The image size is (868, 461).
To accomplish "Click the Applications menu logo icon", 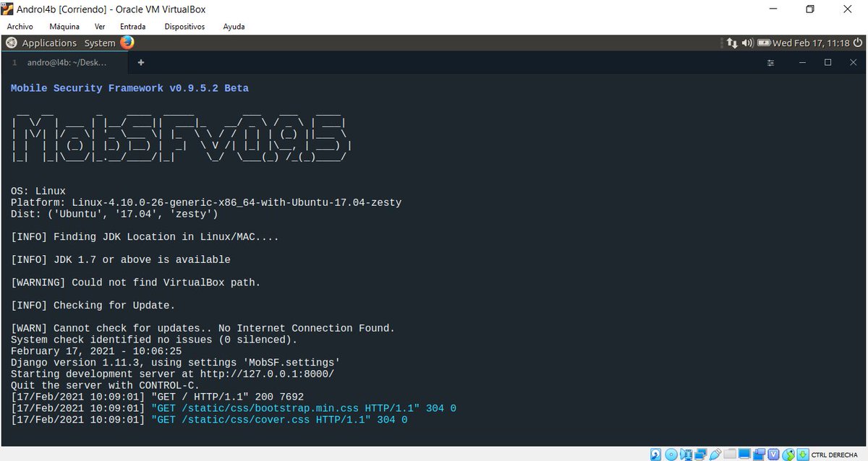I will 12,43.
